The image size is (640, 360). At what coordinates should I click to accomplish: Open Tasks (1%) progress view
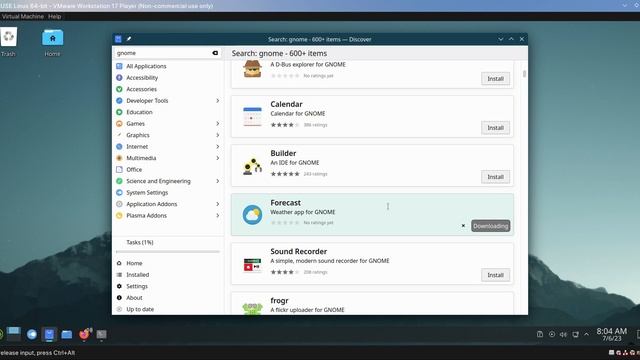point(140,242)
